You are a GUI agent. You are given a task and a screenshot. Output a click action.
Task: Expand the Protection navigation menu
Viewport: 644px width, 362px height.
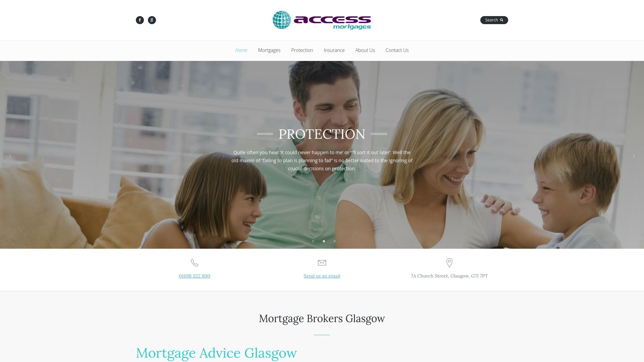tap(302, 50)
